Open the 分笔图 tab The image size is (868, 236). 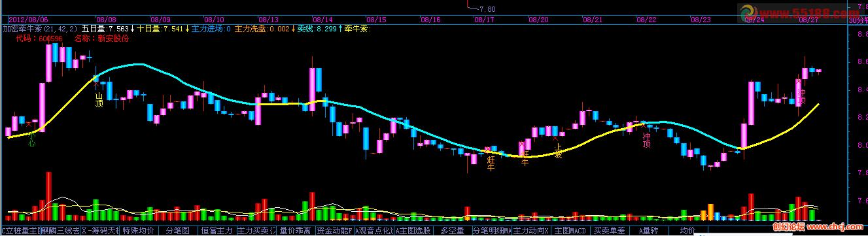(177, 231)
